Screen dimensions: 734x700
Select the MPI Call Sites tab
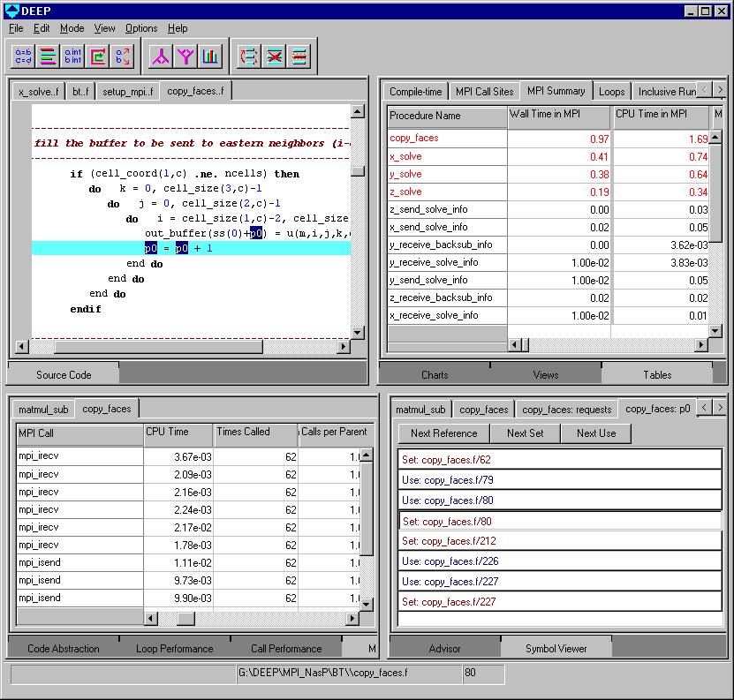(x=485, y=92)
